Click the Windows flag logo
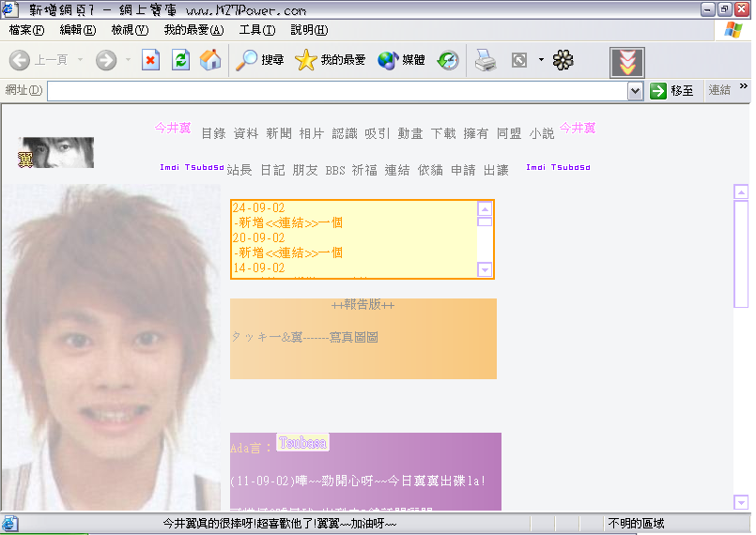This screenshot has height=535, width=756. tap(733, 30)
